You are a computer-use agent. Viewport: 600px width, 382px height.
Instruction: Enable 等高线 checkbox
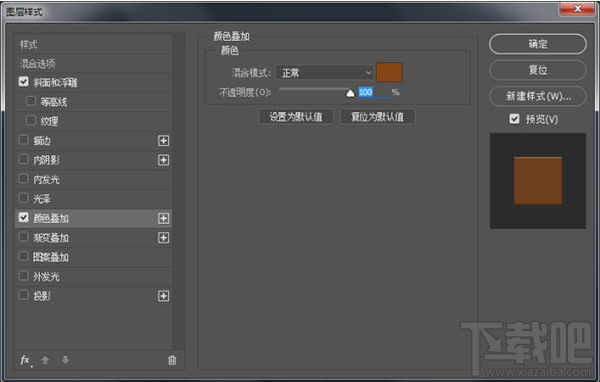coord(31,101)
